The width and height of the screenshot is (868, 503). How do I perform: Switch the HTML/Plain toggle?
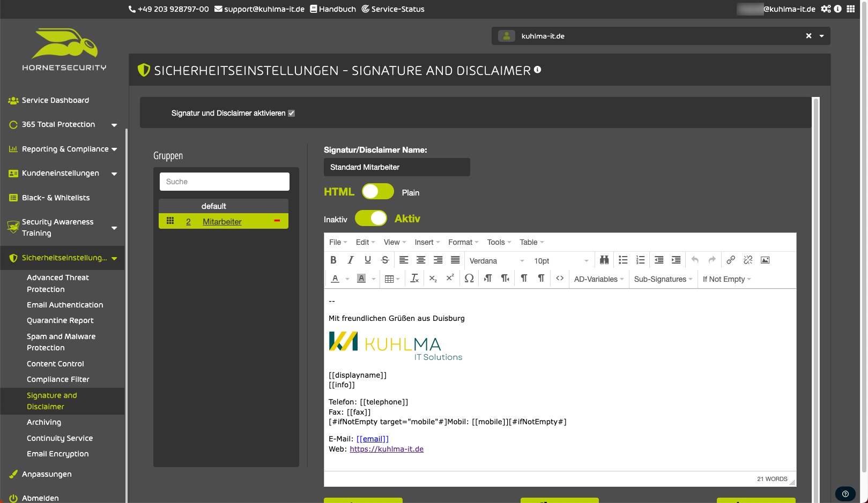[x=377, y=192]
